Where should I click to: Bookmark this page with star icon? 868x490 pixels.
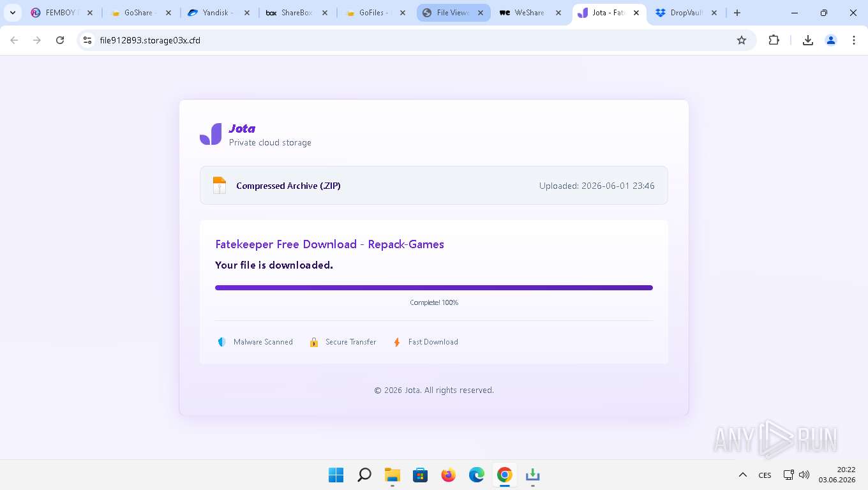[742, 40]
